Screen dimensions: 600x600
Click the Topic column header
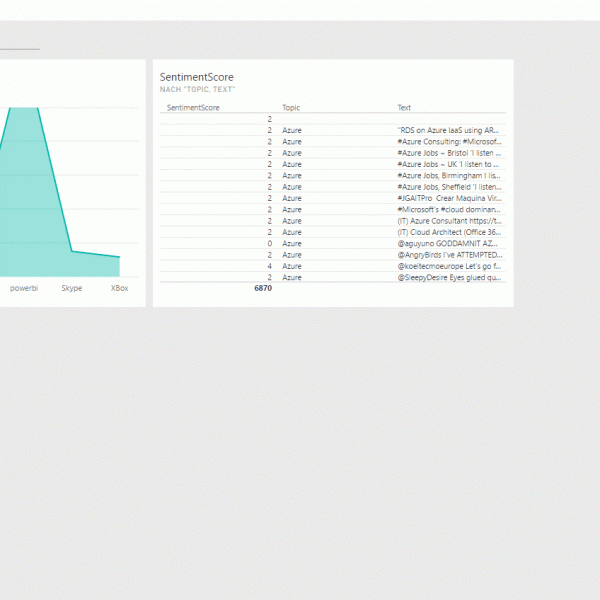pos(291,107)
